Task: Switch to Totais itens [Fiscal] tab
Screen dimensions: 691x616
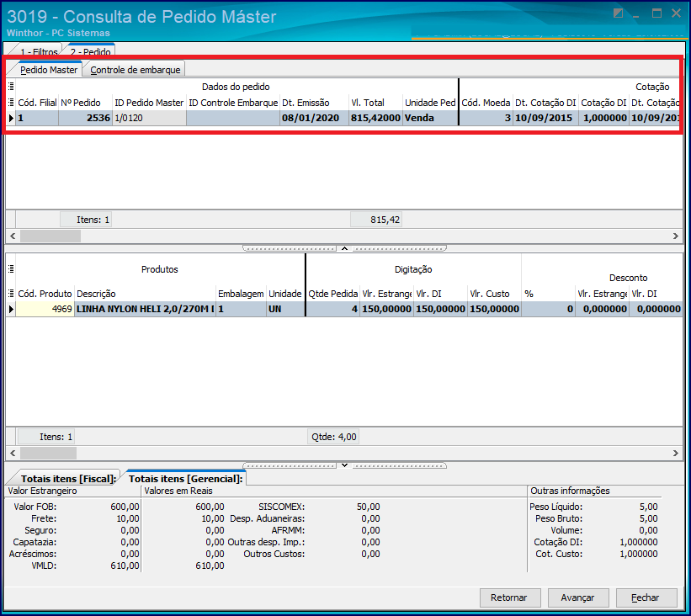Action: click(x=69, y=479)
